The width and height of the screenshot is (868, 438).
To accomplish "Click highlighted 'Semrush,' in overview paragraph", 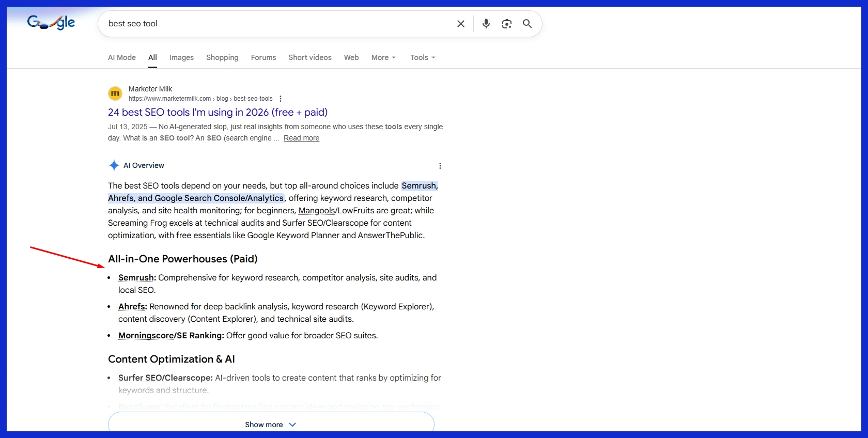I will coord(420,185).
